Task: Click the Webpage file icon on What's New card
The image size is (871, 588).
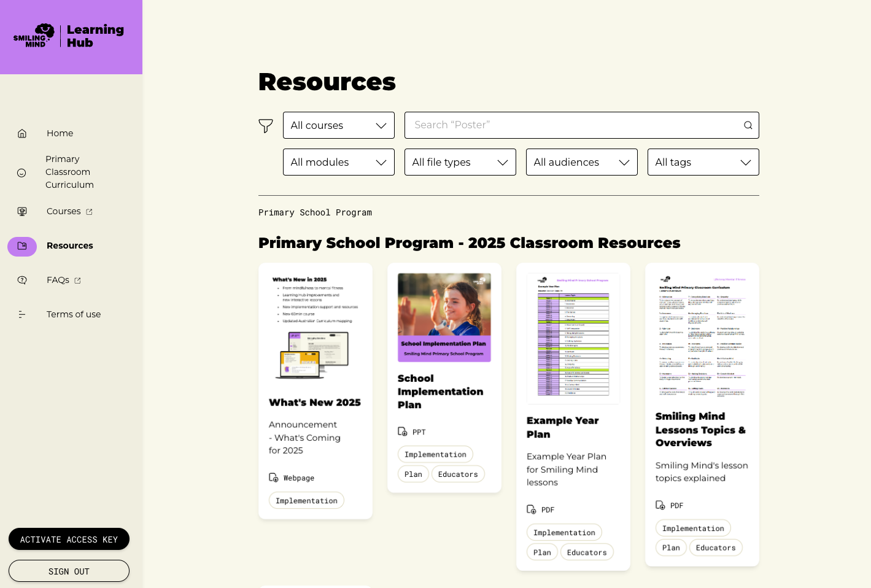Action: [x=274, y=478]
